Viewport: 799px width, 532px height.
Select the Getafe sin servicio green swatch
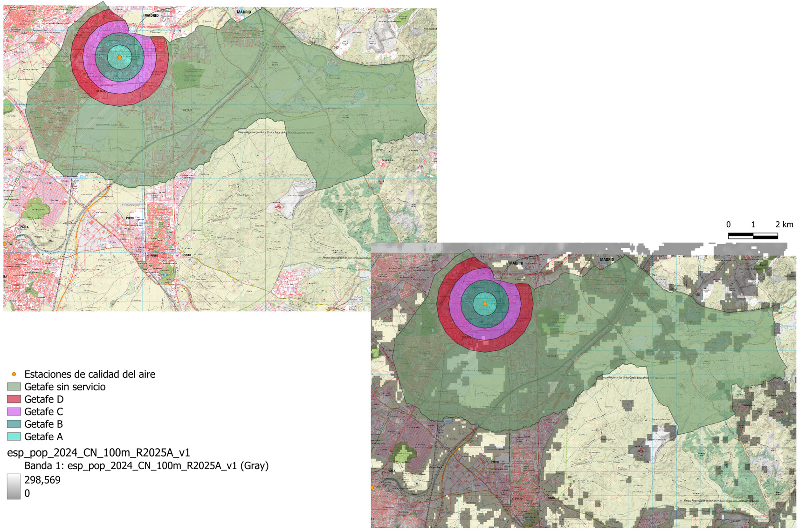point(14,387)
